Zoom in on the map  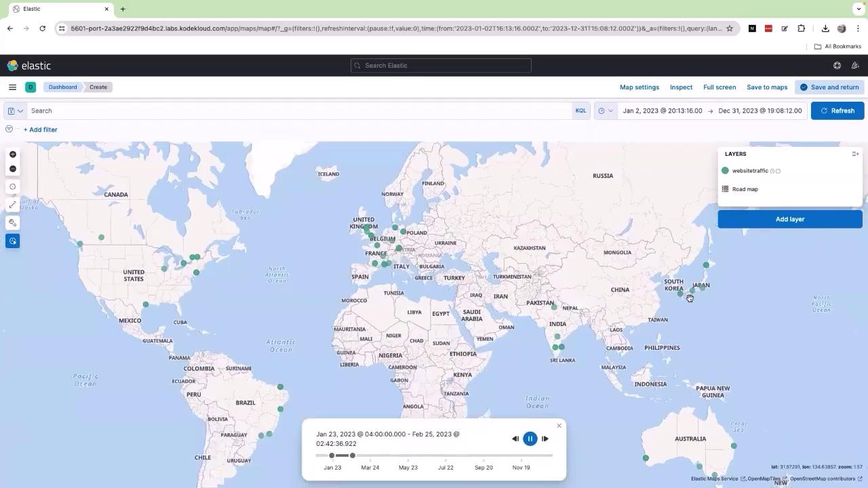pyautogui.click(x=12, y=155)
